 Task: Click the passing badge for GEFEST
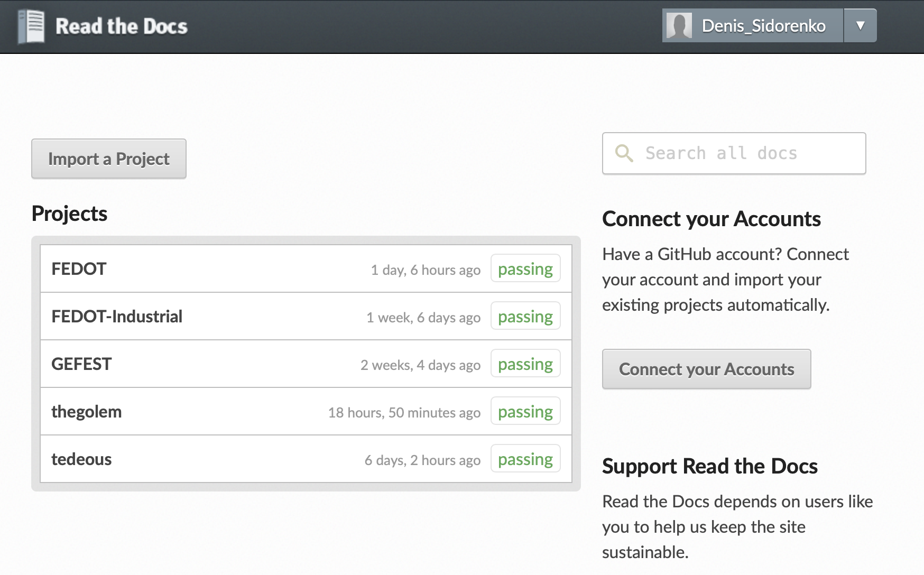click(x=525, y=364)
